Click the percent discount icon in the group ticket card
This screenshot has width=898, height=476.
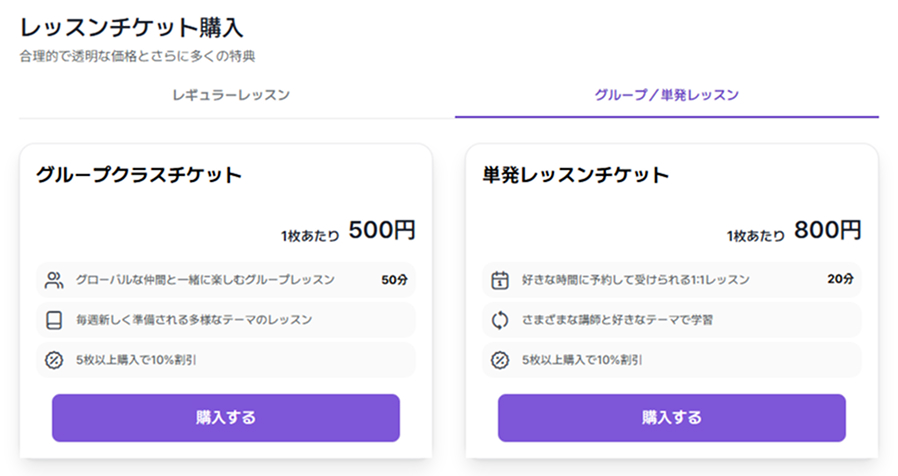tap(54, 360)
